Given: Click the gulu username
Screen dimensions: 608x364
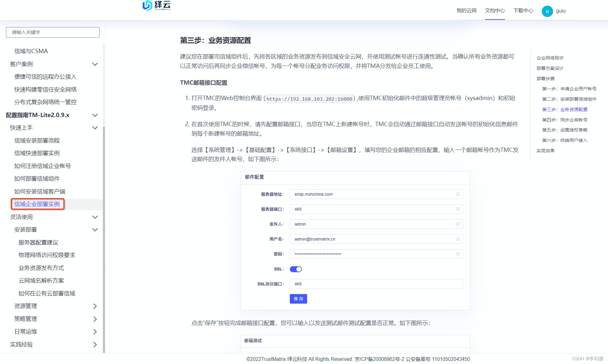Looking at the screenshot, I should pyautogui.click(x=560, y=11).
